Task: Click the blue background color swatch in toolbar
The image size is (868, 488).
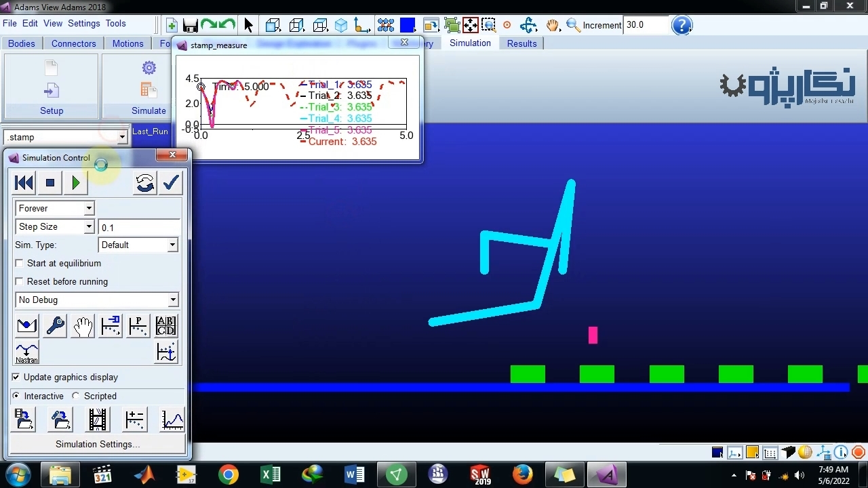Action: pos(408,26)
